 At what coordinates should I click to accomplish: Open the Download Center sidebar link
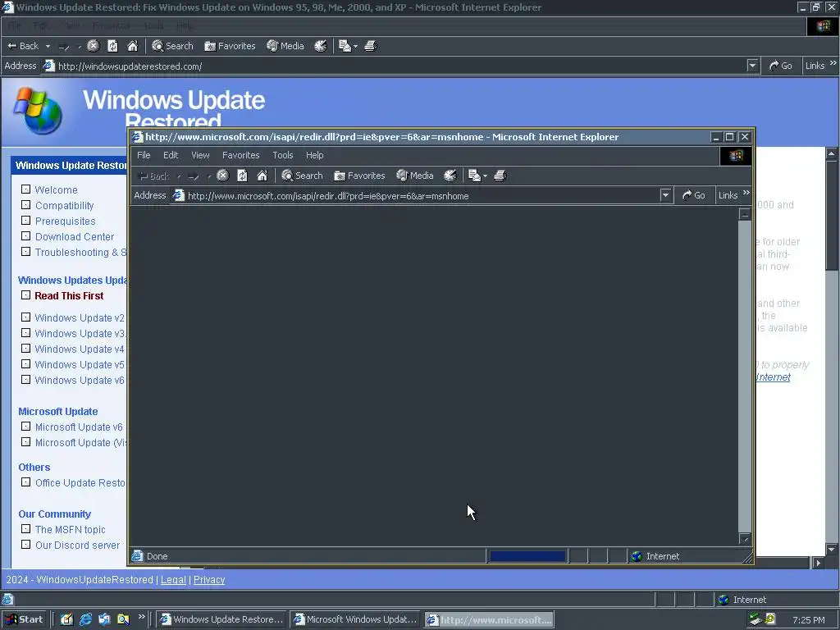point(75,236)
